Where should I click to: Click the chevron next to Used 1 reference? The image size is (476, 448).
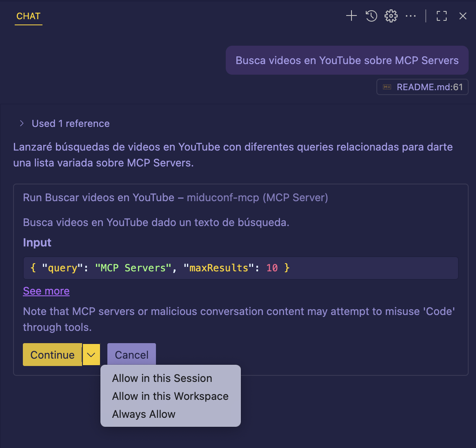[22, 123]
